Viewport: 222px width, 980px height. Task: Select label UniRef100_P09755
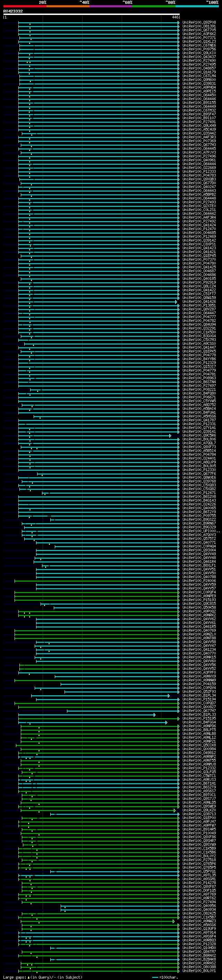click(199, 516)
